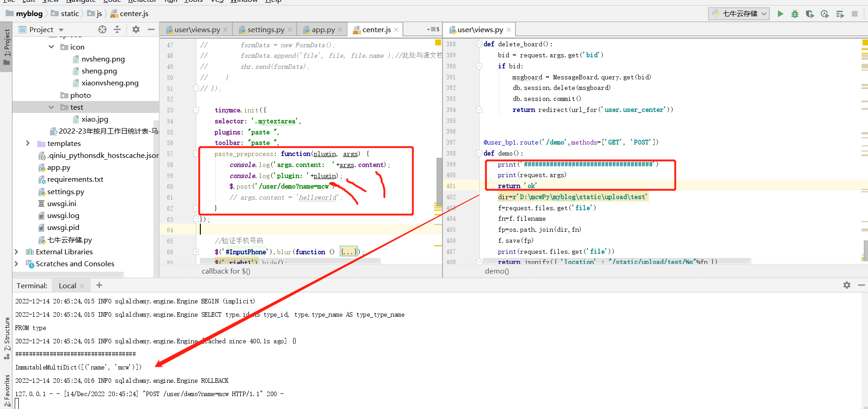Expand the templates folder

pyautogui.click(x=28, y=143)
